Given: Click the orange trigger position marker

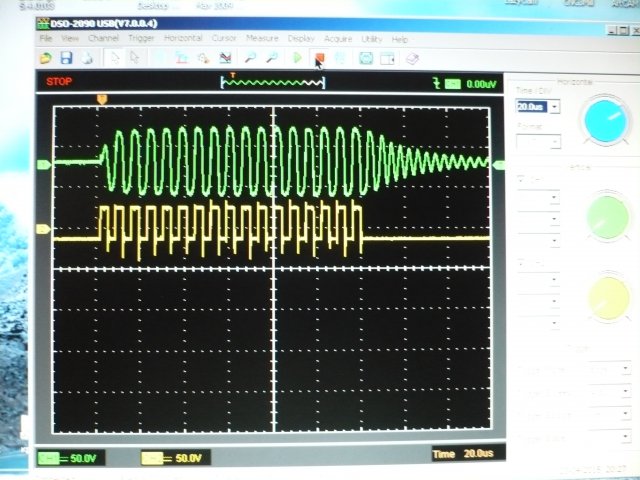Looking at the screenshot, I should coord(101,98).
